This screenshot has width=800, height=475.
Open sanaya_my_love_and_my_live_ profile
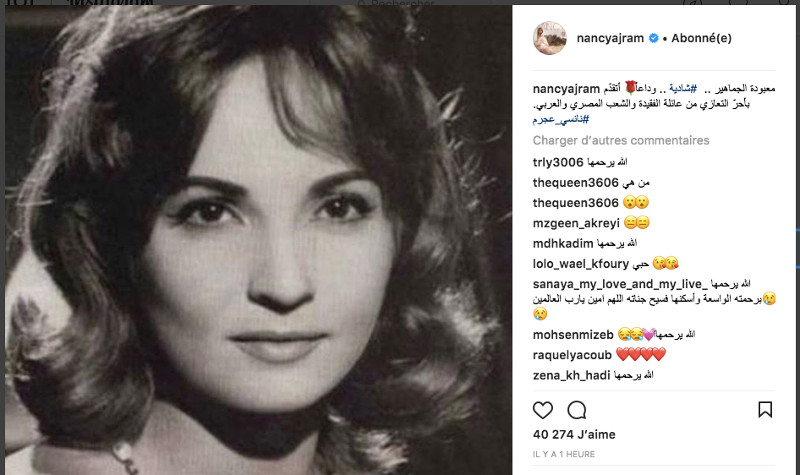(x=618, y=285)
